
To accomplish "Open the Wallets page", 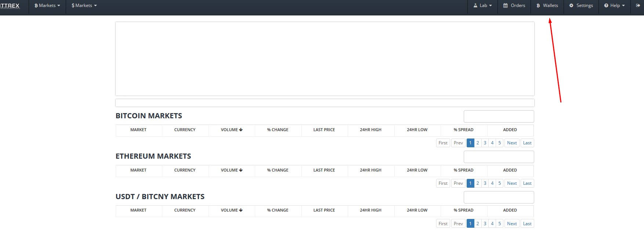I will pyautogui.click(x=547, y=6).
